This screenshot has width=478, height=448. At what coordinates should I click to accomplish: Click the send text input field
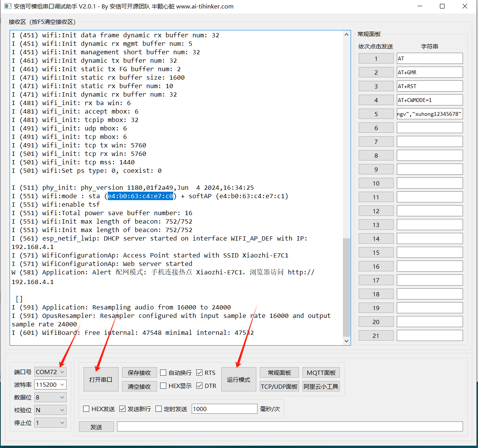coord(289,426)
